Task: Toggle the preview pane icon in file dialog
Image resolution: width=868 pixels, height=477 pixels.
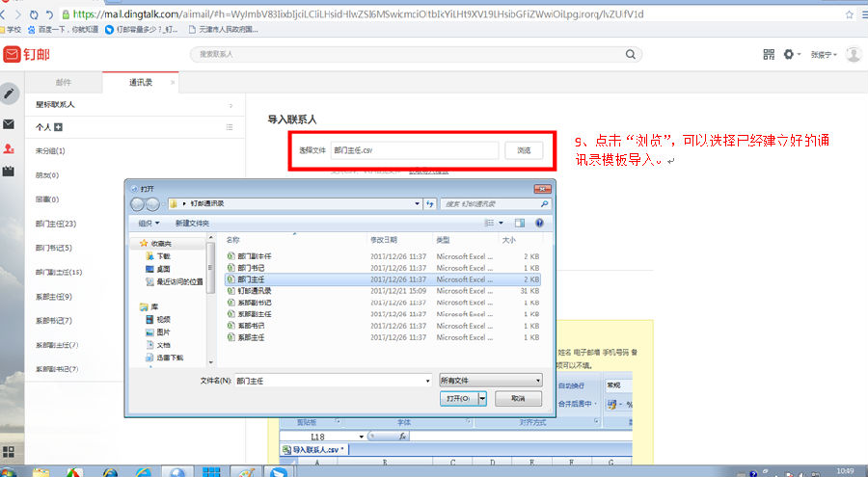Action: [x=518, y=223]
